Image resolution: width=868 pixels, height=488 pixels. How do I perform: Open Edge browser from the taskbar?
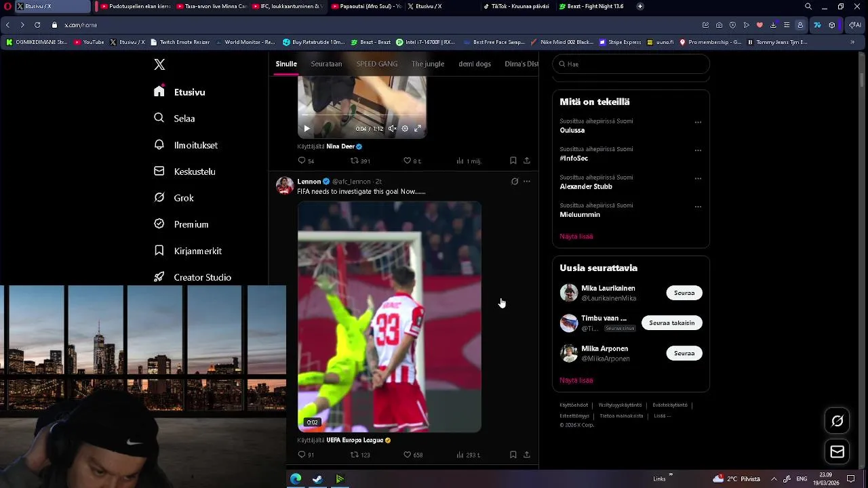pyautogui.click(x=296, y=479)
